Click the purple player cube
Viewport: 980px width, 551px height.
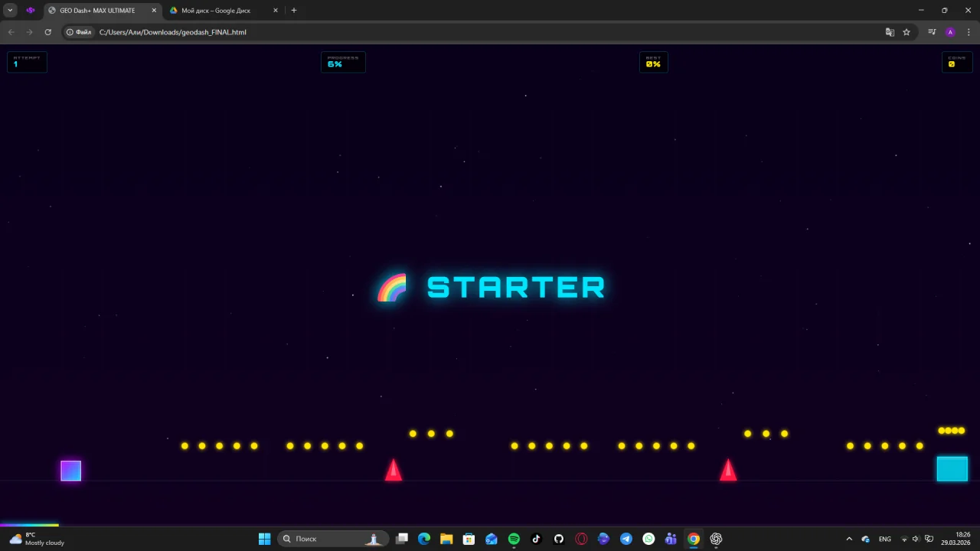(x=71, y=471)
